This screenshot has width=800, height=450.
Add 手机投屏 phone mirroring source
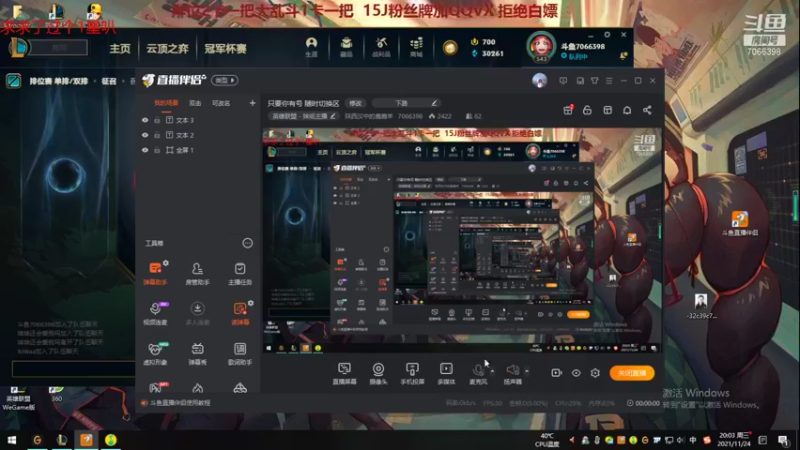(412, 373)
